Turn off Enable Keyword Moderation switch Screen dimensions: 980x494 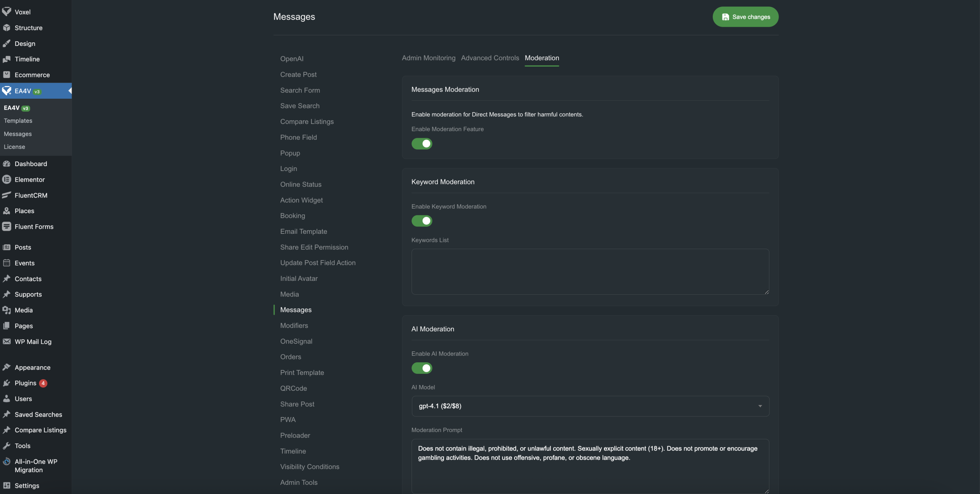[421, 221]
